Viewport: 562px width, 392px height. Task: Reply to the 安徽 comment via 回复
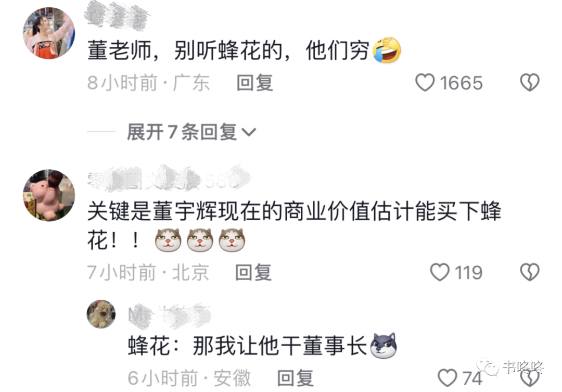296,378
